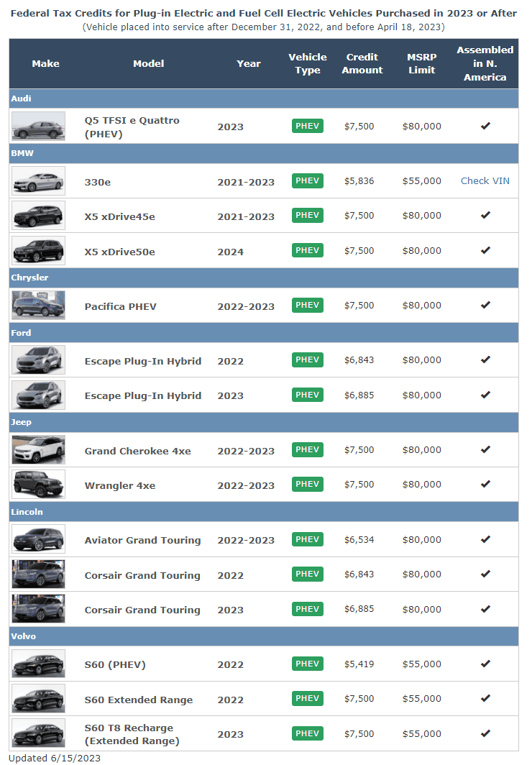This screenshot has height=765, width=532.
Task: Click the Volvo S60 (PHEV) thumbnail
Action: pos(39,664)
